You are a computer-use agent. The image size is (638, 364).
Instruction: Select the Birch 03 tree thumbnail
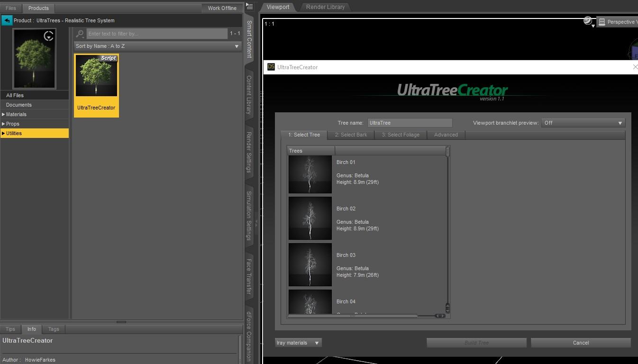click(310, 265)
